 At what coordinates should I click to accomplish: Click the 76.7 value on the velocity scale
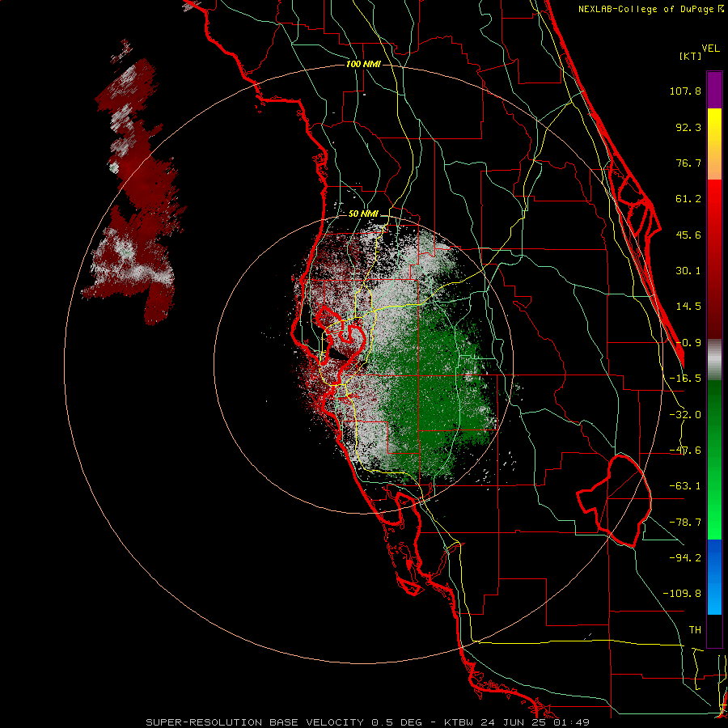(x=688, y=163)
